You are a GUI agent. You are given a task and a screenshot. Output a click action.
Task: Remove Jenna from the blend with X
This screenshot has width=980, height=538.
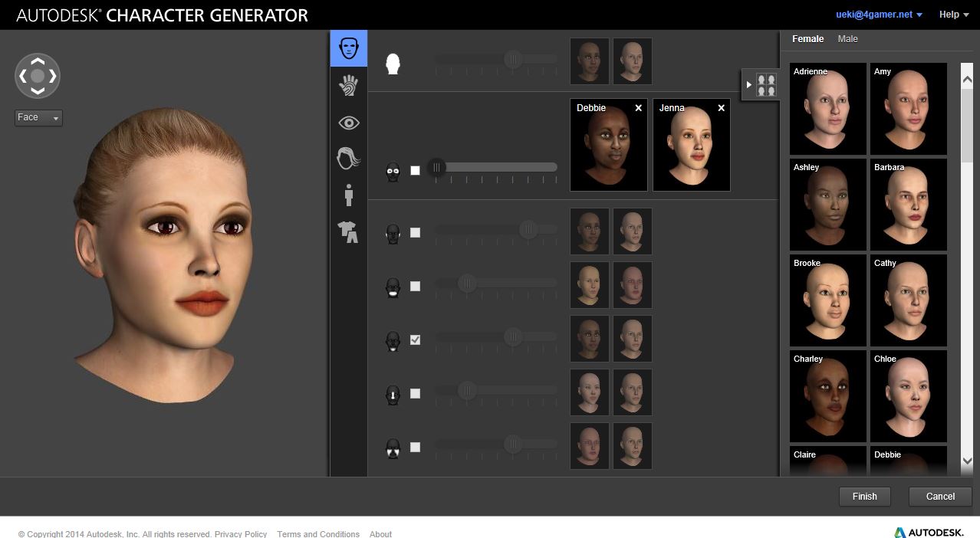pyautogui.click(x=721, y=108)
